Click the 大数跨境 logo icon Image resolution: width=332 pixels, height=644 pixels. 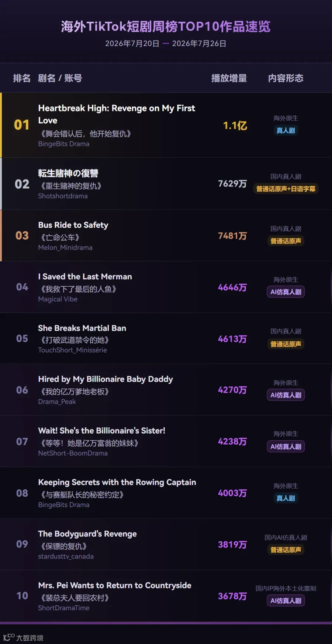click(9, 637)
